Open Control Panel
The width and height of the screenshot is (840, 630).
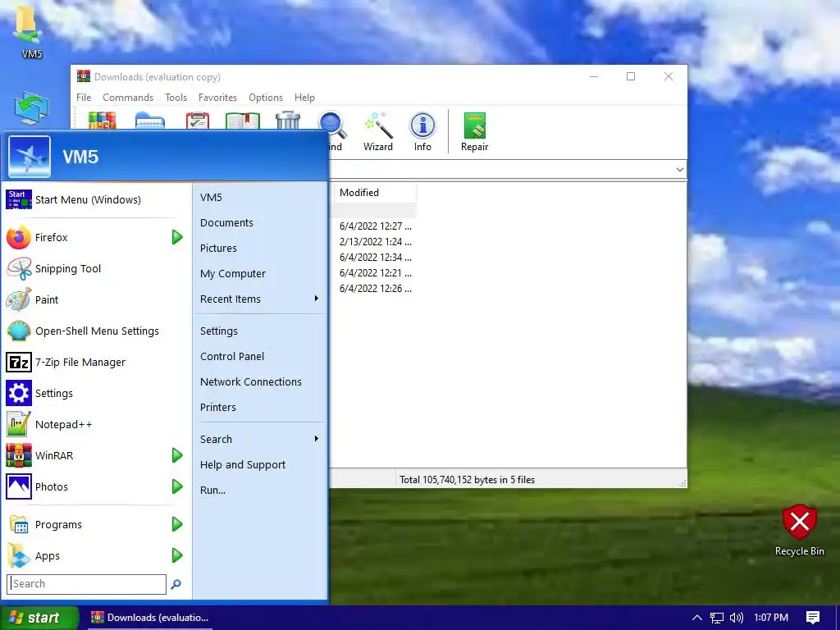tap(232, 356)
